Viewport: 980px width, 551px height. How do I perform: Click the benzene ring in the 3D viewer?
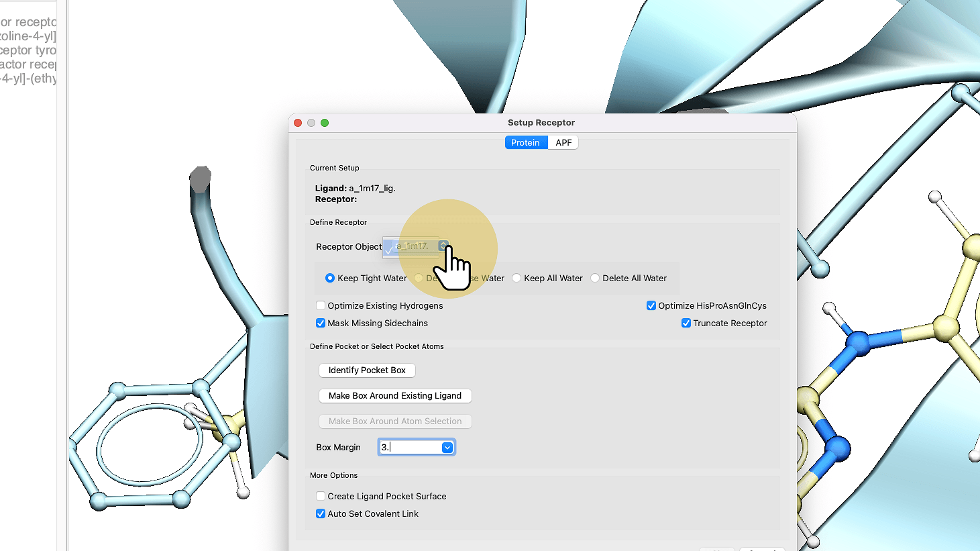tap(149, 443)
